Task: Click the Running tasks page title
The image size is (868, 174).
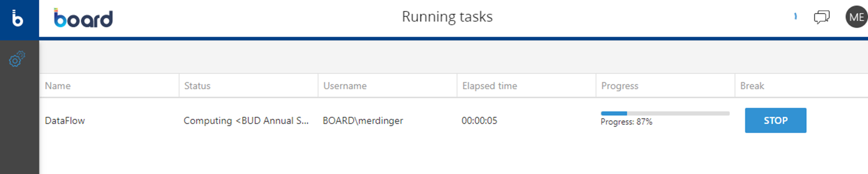Action: [447, 16]
